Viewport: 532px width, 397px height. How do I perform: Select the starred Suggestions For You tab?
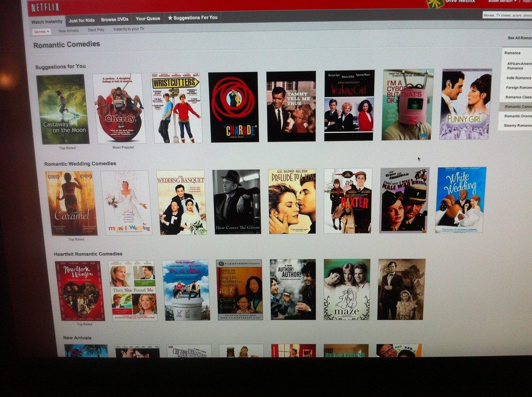point(193,18)
